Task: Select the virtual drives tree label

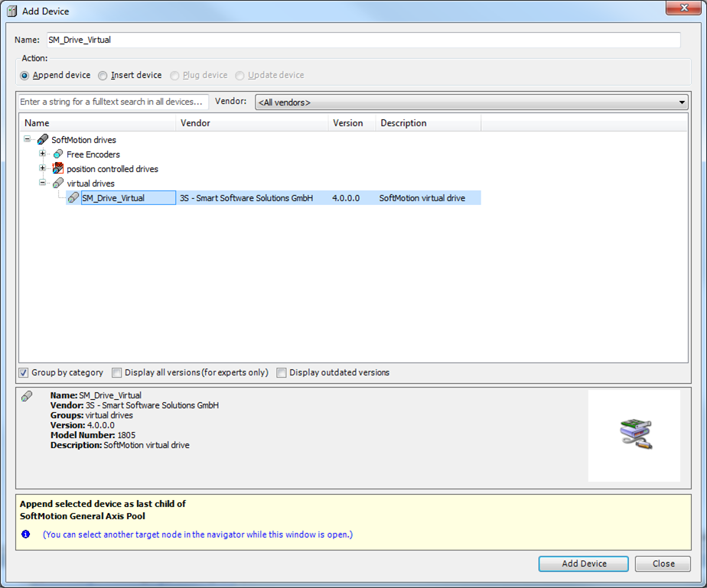Action: tap(90, 183)
